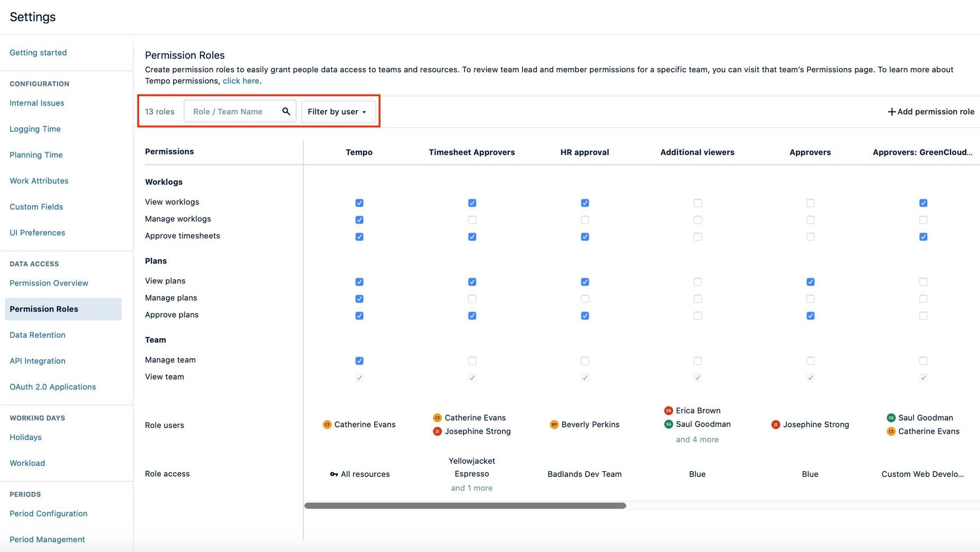Click the key icon beside All resources
Viewport: 980px width, 552px height.
coord(334,474)
